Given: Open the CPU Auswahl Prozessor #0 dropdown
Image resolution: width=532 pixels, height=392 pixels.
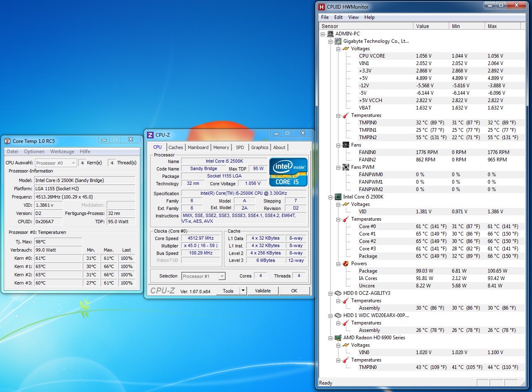Looking at the screenshot, I should click(73, 163).
